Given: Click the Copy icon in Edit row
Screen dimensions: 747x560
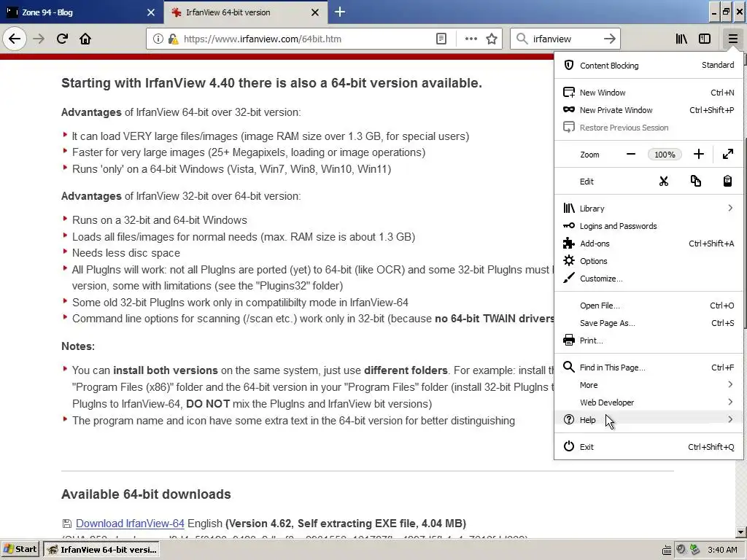Looking at the screenshot, I should pos(695,182).
